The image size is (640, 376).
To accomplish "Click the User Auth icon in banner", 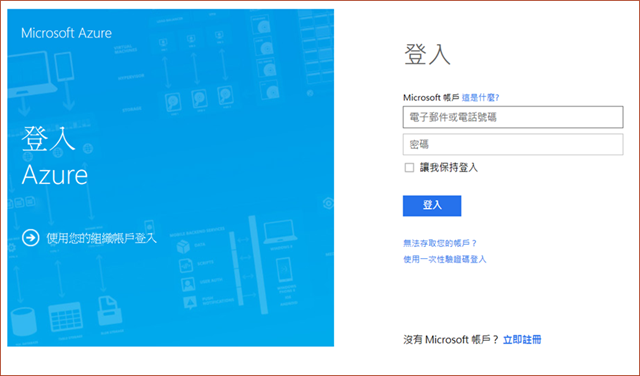I will [188, 284].
